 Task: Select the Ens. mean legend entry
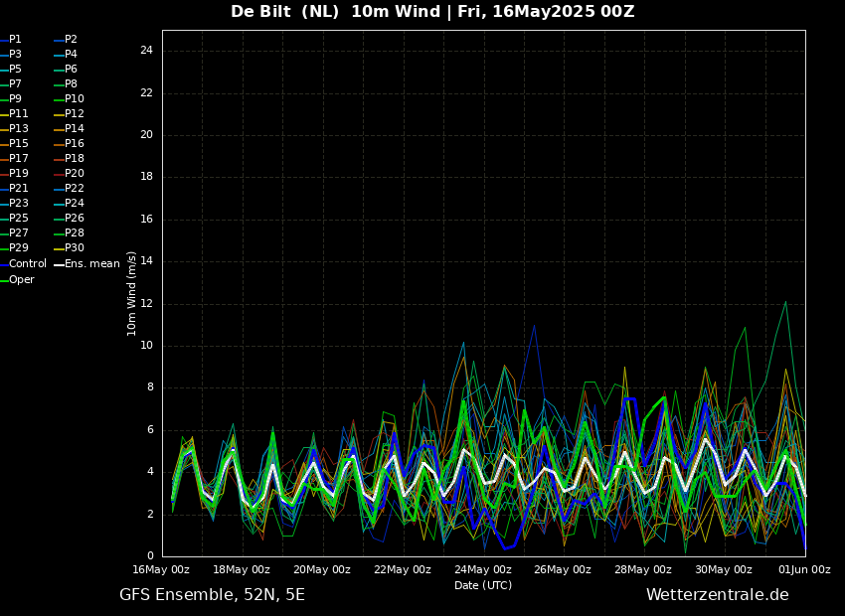pos(91,264)
